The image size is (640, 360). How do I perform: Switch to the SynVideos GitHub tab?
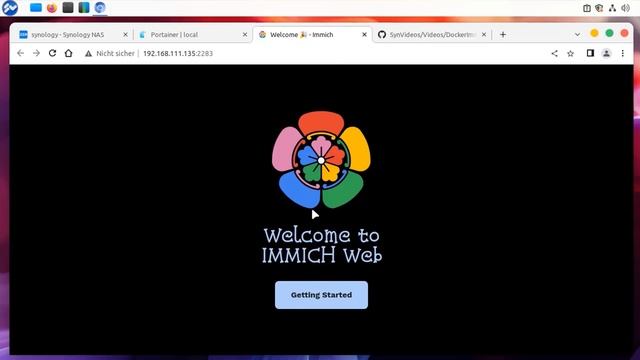pyautogui.click(x=432, y=35)
